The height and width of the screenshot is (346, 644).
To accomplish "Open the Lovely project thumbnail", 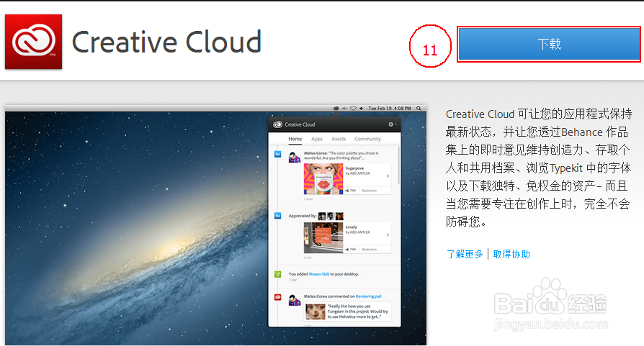I will click(323, 238).
